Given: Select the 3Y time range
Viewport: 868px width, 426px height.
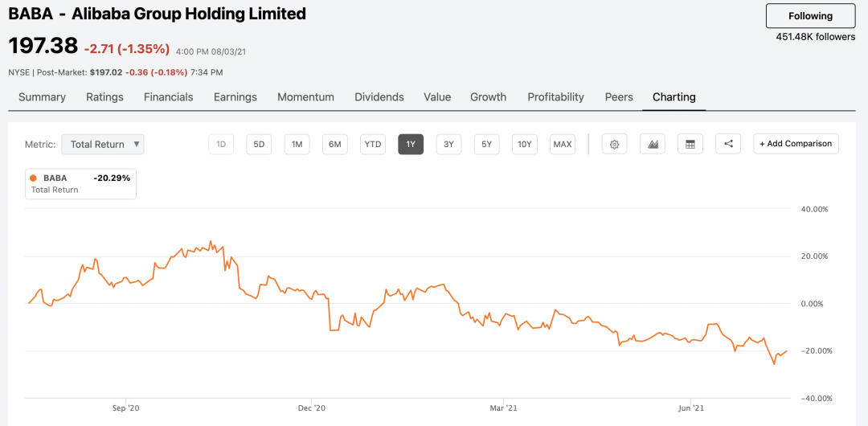Looking at the screenshot, I should point(448,145).
